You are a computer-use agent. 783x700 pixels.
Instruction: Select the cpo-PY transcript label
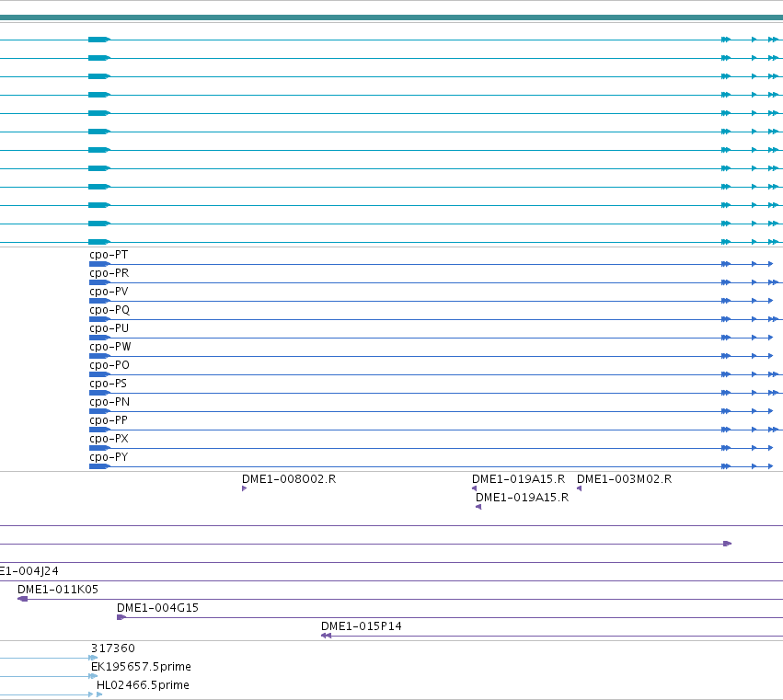pyautogui.click(x=109, y=457)
